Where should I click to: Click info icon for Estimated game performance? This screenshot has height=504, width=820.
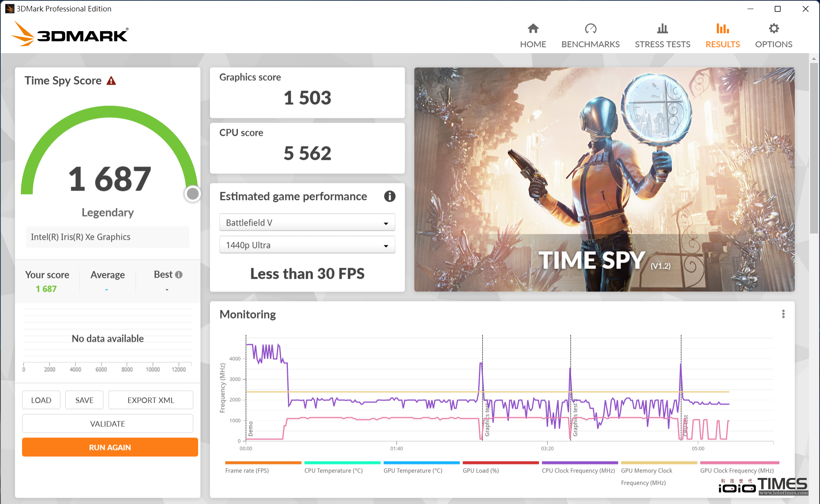tap(390, 196)
